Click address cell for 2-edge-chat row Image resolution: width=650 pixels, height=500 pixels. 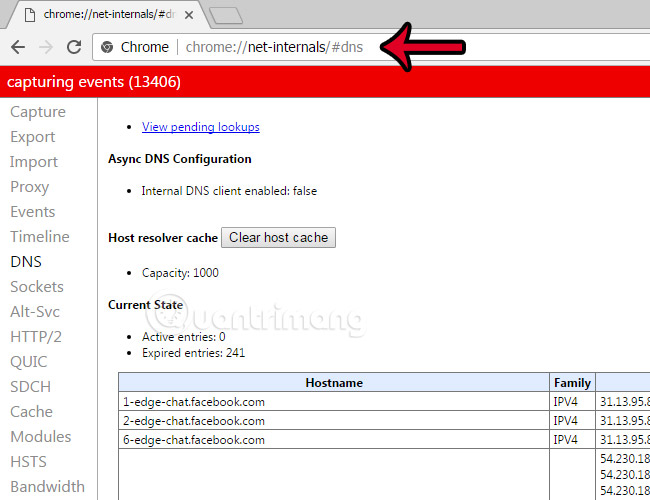(623, 420)
